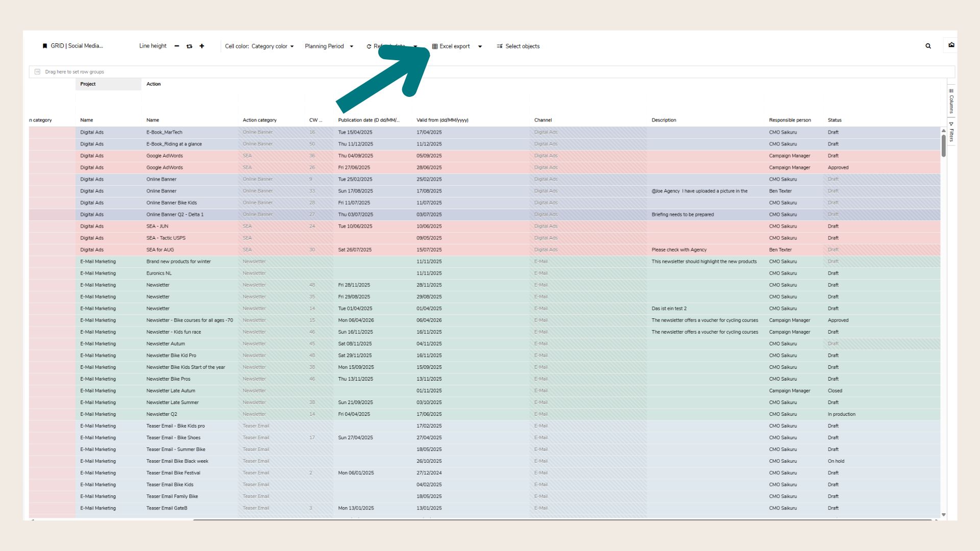Click the Publication date column header
The height and width of the screenshot is (551, 980).
pos(369,120)
